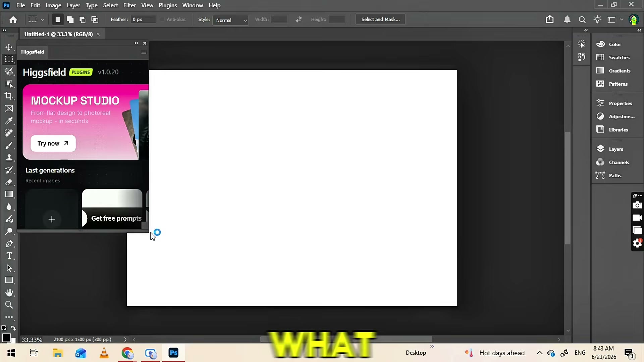Screen dimensions: 644x362
Task: Open the Discover lightbulb panel
Action: 597,19
